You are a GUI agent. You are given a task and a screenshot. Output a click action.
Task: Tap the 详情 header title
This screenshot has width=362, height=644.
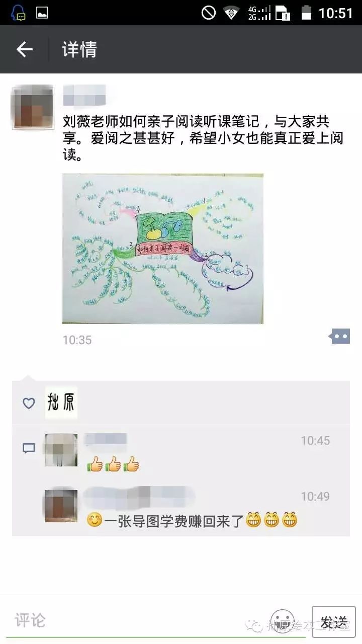coord(79,49)
